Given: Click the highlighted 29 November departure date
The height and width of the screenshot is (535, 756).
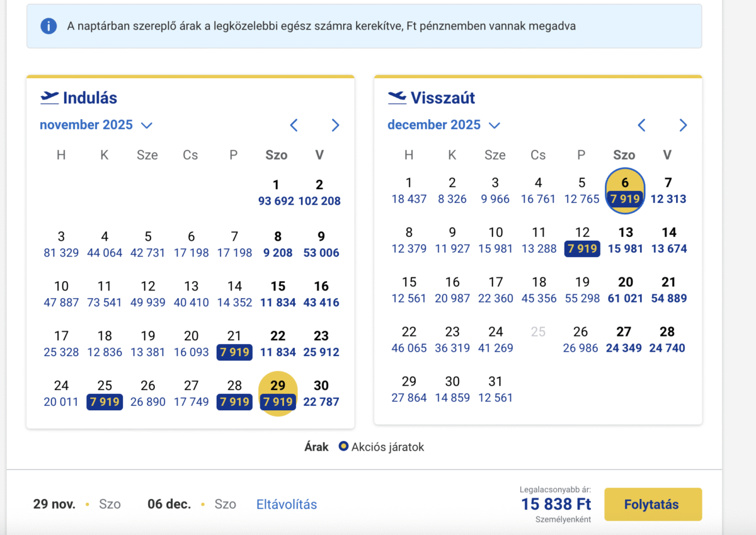Looking at the screenshot, I should [x=278, y=394].
